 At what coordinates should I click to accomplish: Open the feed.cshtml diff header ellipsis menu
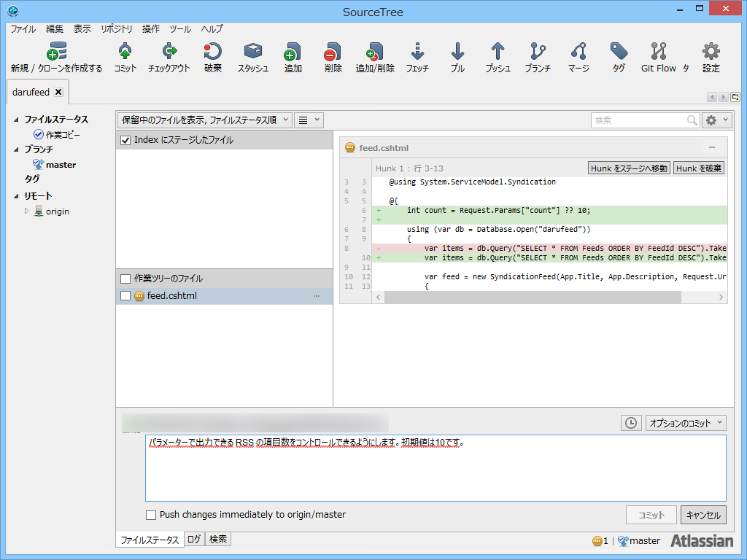pos(712,147)
